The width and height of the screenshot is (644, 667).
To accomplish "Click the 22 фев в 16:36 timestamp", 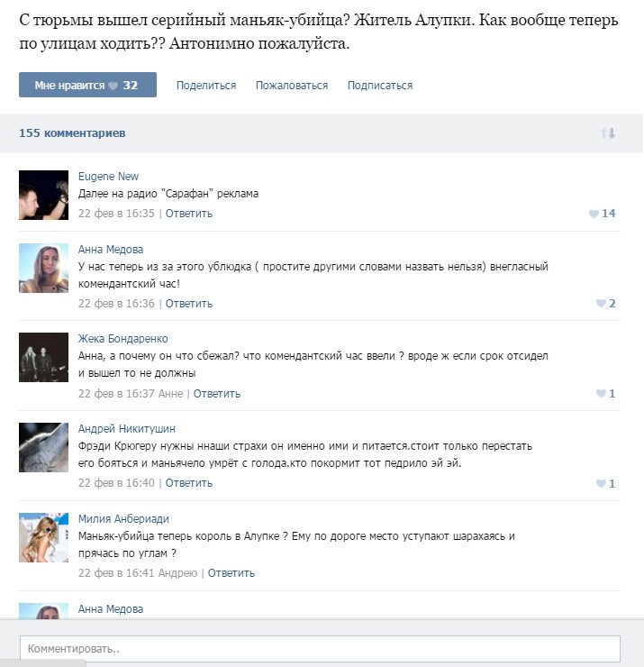I will [x=116, y=304].
